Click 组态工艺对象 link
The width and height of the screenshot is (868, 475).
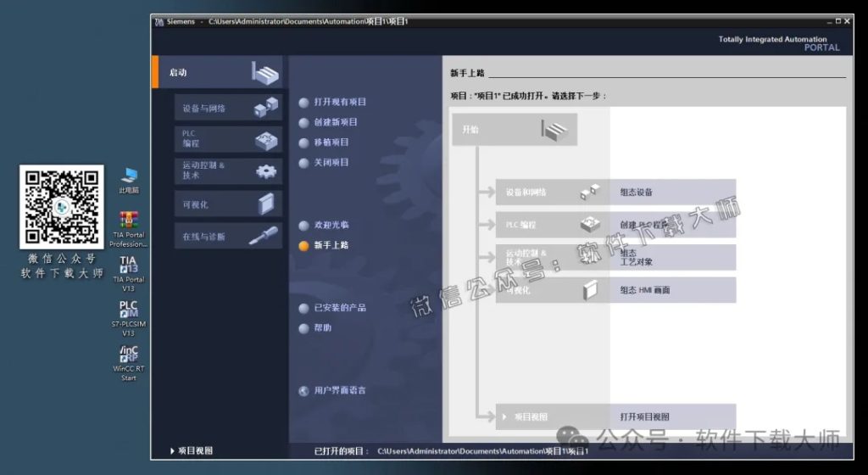coord(636,257)
